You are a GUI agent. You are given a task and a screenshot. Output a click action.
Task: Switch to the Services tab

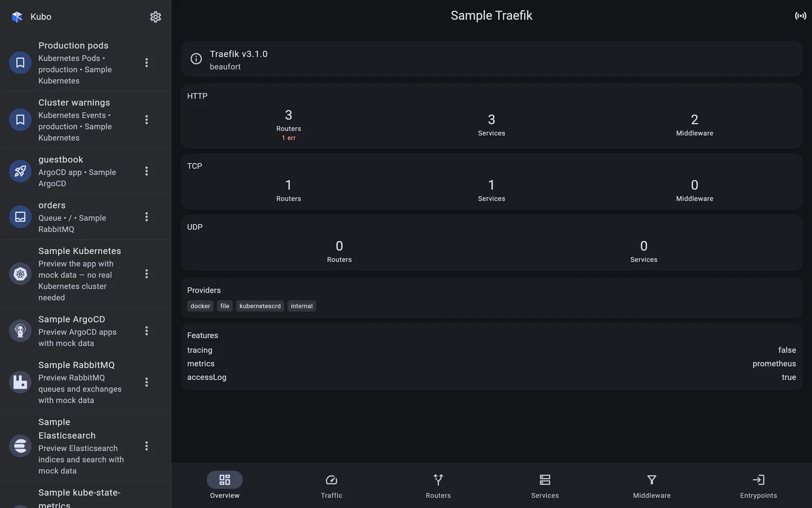(x=545, y=485)
